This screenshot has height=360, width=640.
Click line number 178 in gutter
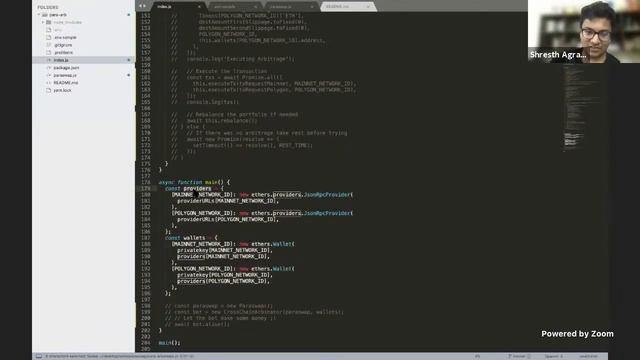pos(146,182)
